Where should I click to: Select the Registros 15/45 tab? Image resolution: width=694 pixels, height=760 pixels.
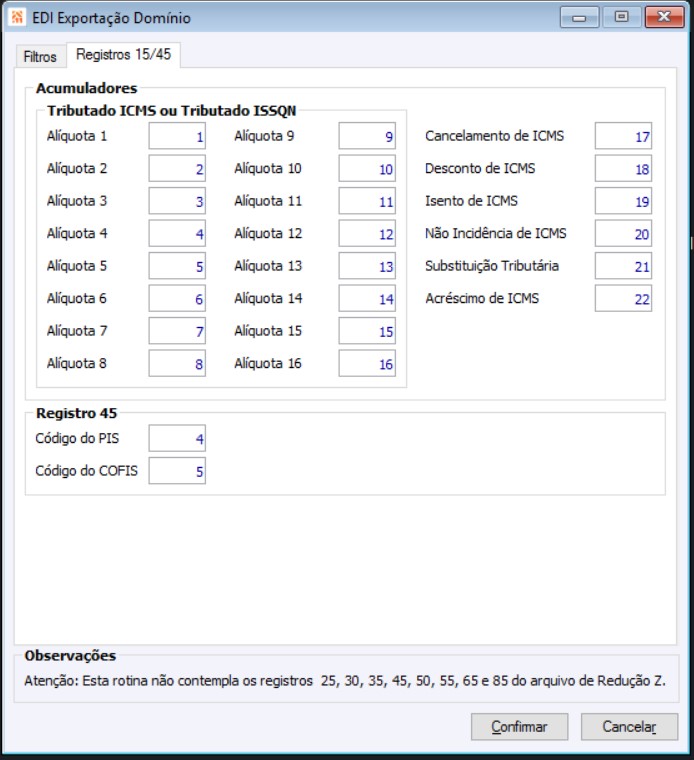click(x=124, y=55)
